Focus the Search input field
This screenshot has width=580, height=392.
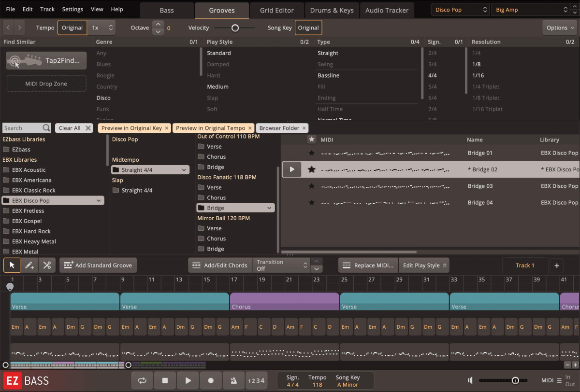[x=23, y=128]
